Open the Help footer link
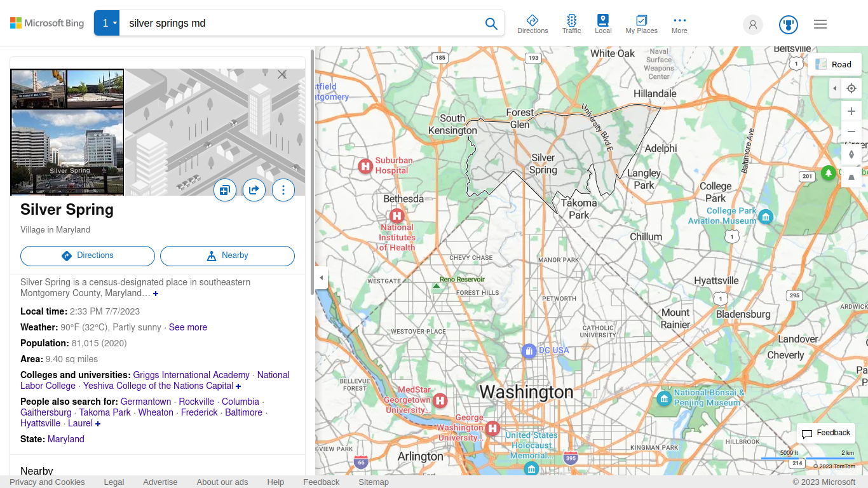This screenshot has height=488, width=868. 276,482
